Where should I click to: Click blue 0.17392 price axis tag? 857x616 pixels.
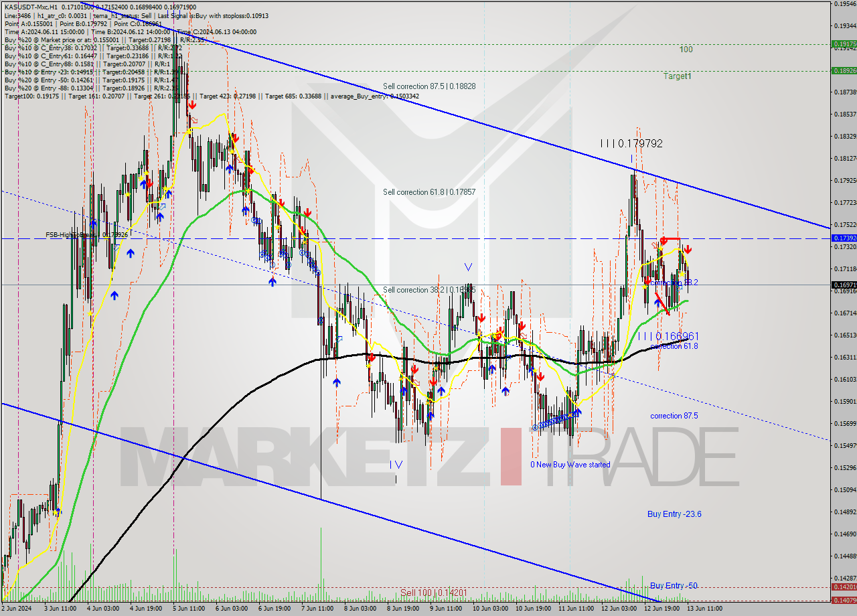tap(844, 238)
